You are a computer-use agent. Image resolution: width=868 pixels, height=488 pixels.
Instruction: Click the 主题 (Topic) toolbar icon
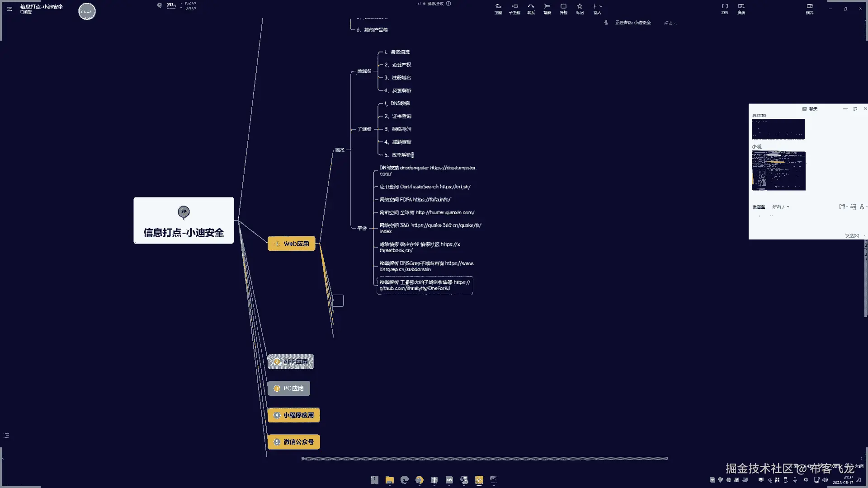coord(498,9)
